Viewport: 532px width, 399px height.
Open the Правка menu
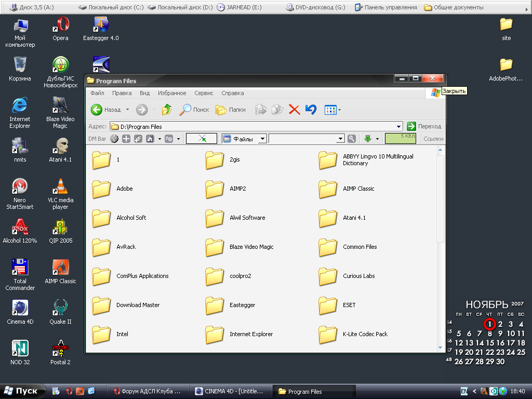(122, 93)
